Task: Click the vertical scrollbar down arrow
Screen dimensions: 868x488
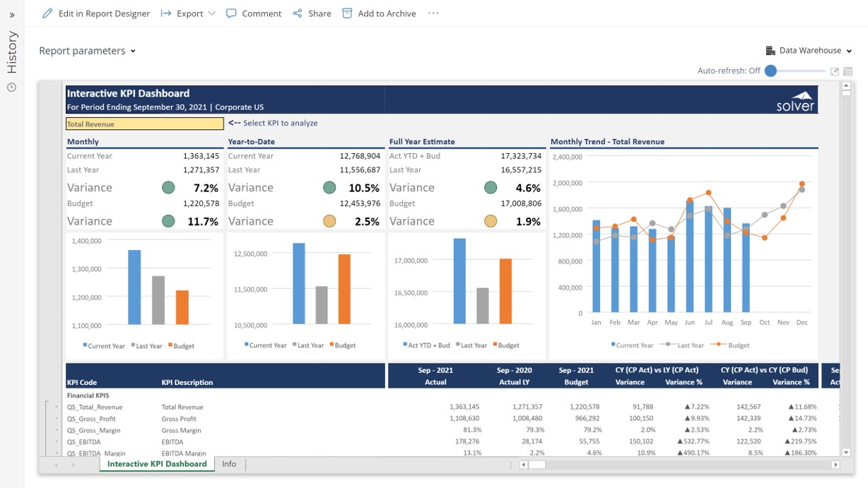Action: click(x=846, y=452)
